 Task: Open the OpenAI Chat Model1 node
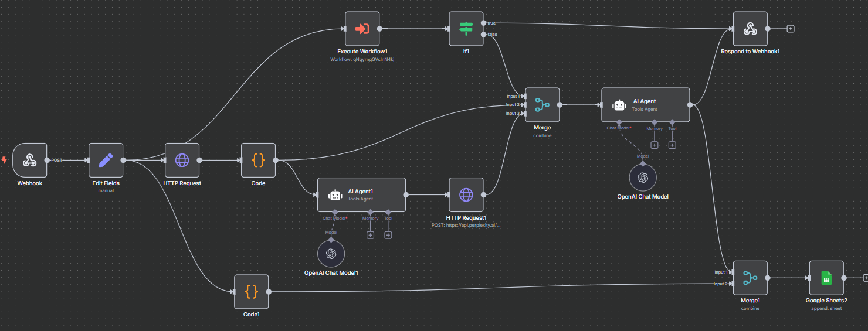331,253
